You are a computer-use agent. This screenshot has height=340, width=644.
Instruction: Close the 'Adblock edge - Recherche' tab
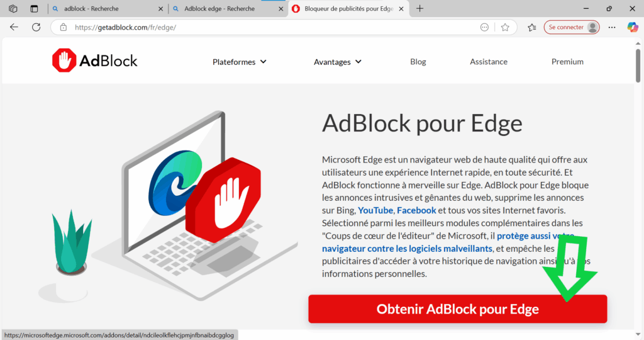pyautogui.click(x=280, y=9)
